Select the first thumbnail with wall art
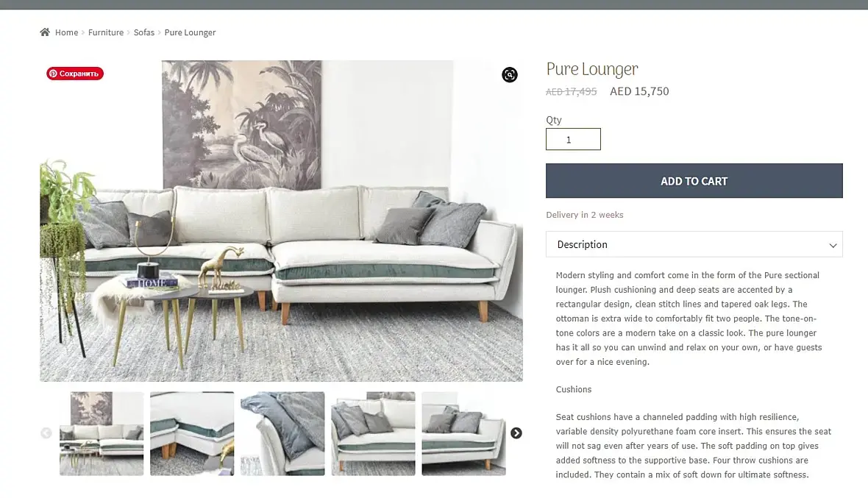Viewport: 868px width, 498px height. [x=102, y=434]
